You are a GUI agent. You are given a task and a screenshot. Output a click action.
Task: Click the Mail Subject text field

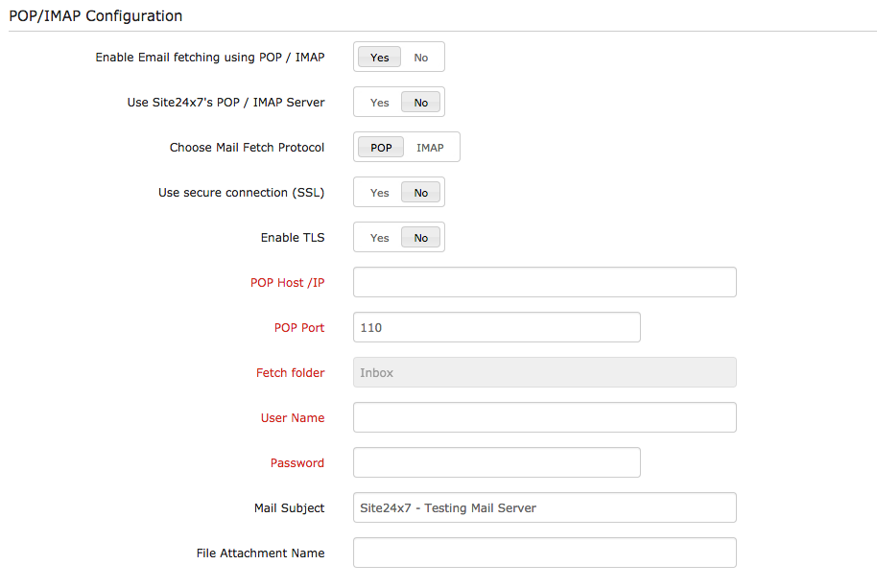click(544, 508)
